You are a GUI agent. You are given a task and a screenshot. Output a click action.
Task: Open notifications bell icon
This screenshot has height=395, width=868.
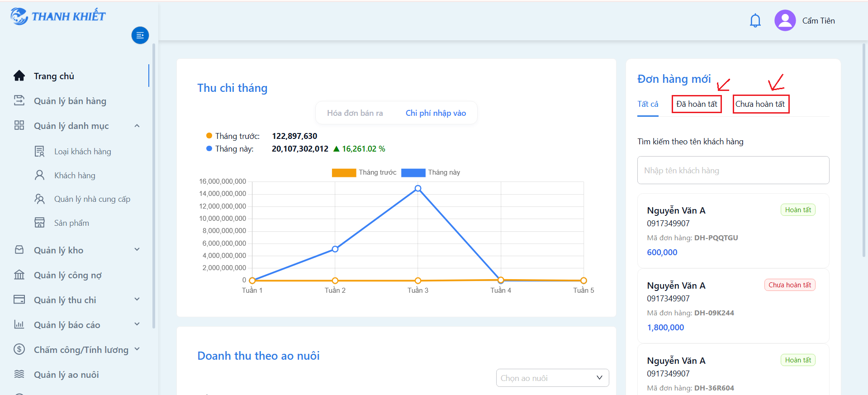pos(755,21)
